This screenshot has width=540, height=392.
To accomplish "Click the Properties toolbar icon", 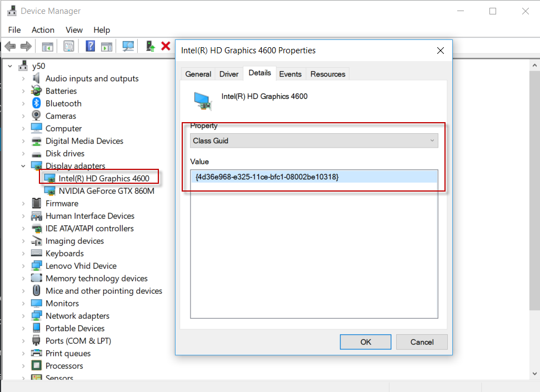I will pos(69,46).
